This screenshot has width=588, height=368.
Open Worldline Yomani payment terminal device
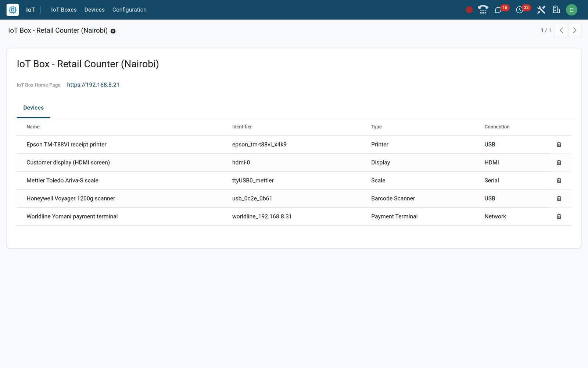pyautogui.click(x=72, y=217)
